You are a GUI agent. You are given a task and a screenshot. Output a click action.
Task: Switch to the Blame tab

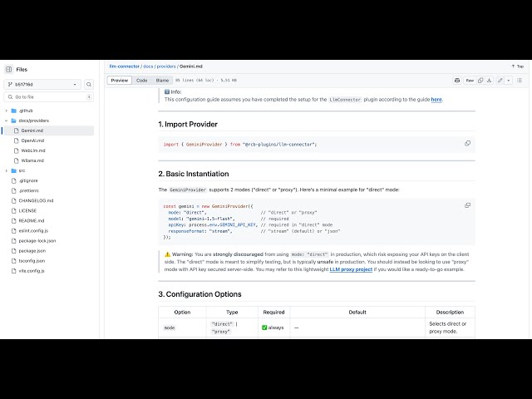coord(162,81)
